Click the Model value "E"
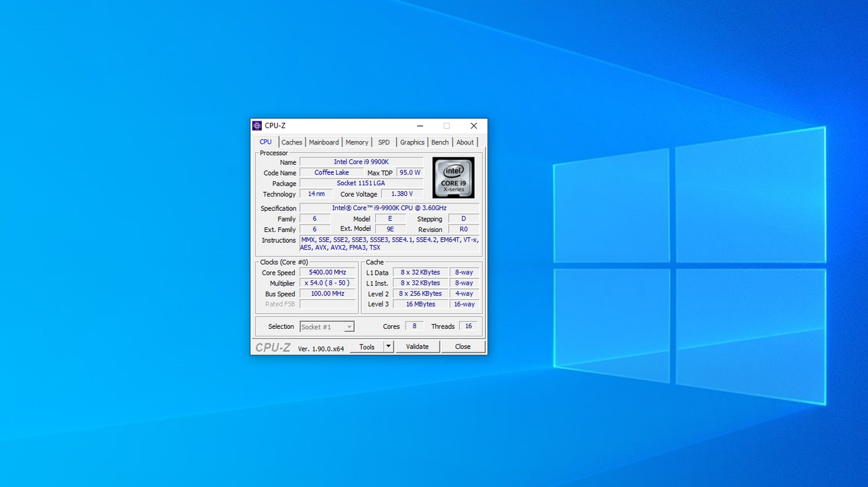This screenshot has width=868, height=487. (x=391, y=219)
